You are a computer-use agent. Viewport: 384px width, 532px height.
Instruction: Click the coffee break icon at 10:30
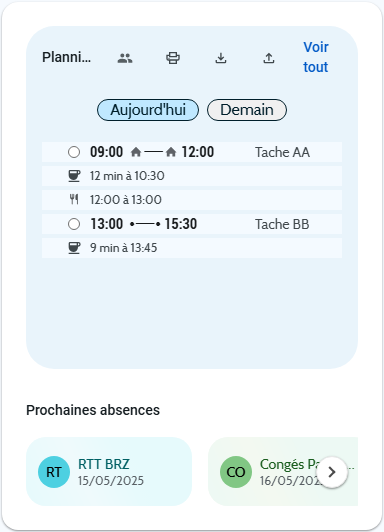click(74, 176)
